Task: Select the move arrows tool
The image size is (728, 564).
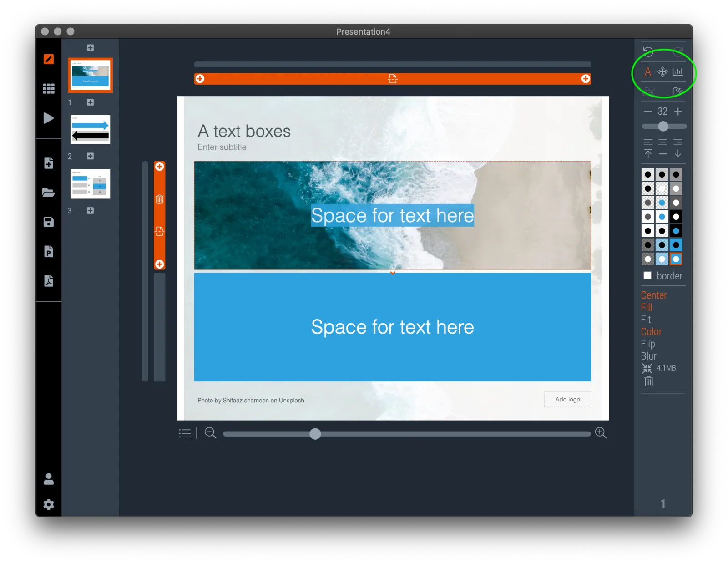Action: 663,72
